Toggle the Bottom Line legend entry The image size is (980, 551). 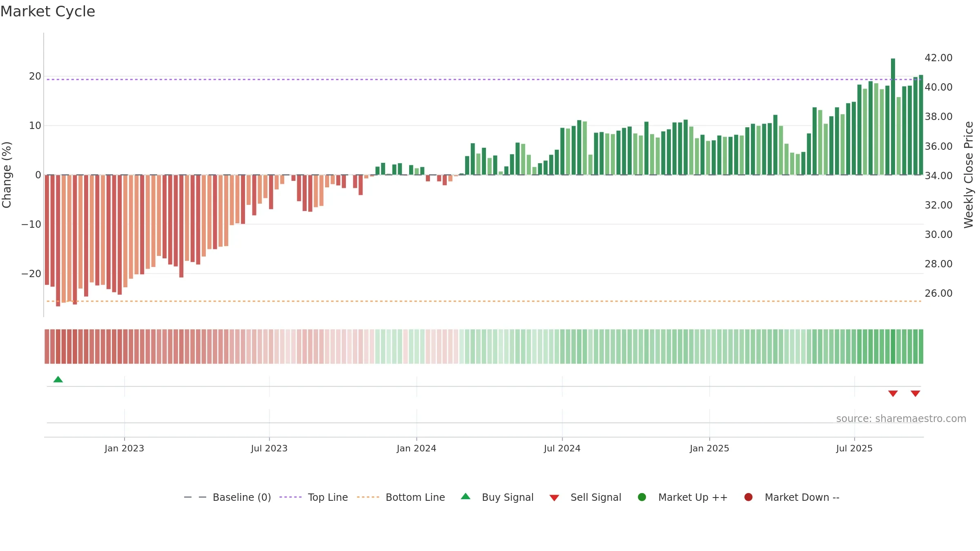click(x=401, y=497)
